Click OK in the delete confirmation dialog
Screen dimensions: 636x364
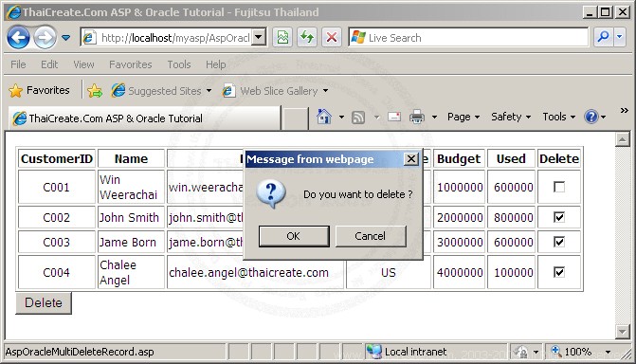click(294, 236)
